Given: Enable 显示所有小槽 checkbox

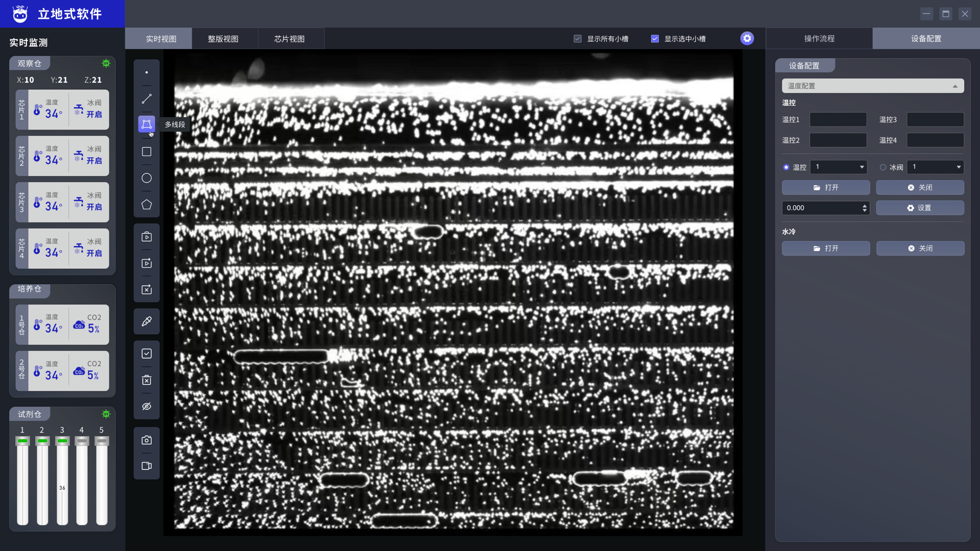Looking at the screenshot, I should [x=577, y=39].
